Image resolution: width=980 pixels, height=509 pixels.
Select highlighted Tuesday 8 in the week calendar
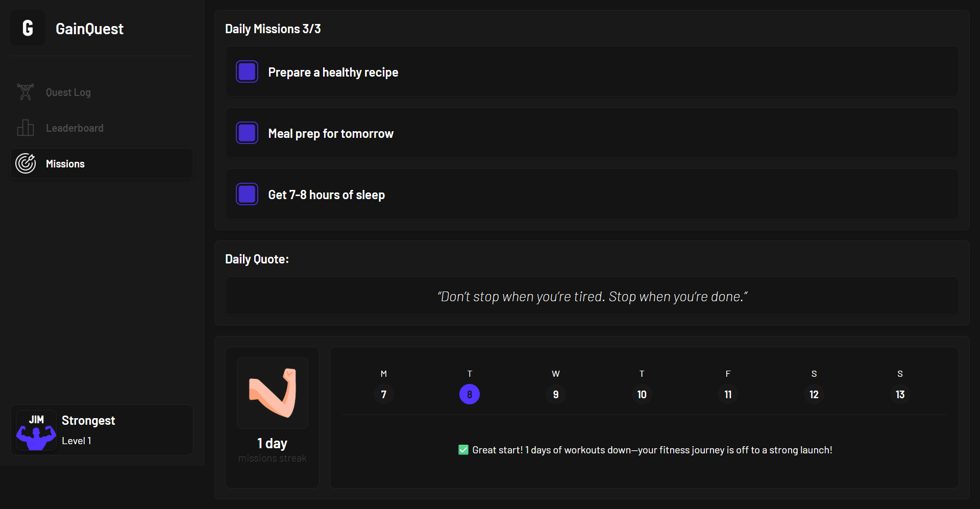(470, 394)
